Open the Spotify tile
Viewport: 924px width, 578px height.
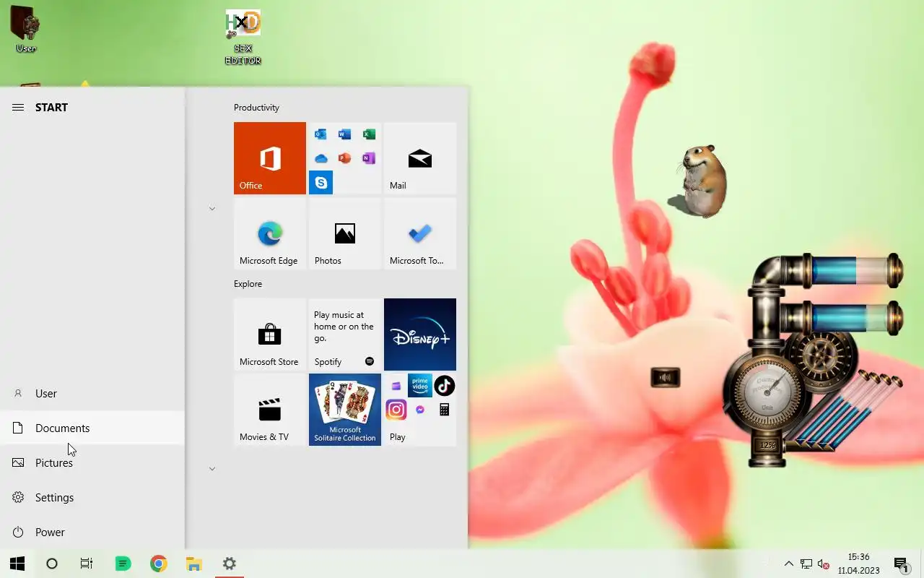(x=345, y=335)
